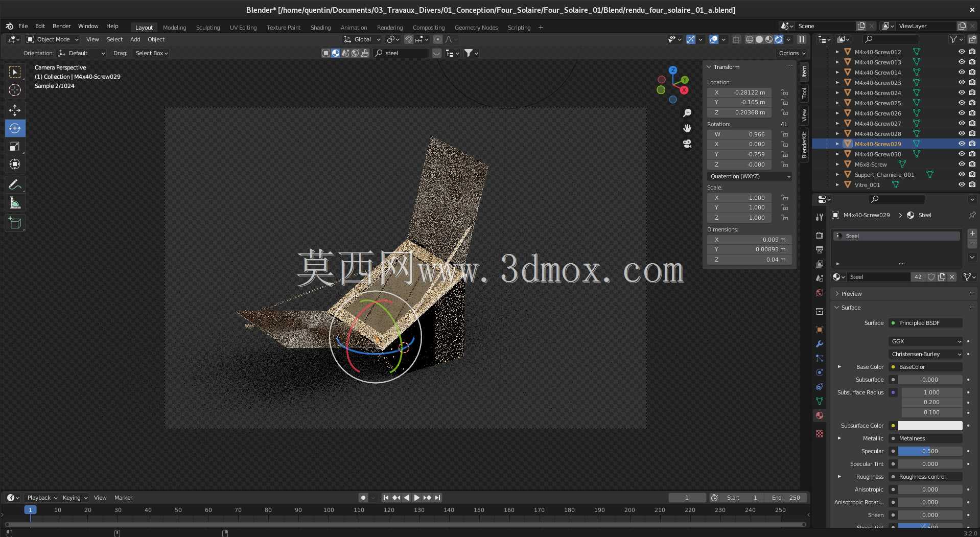Click the Specular 0.500 slider
Viewport: 980px width, 537px height.
(930, 451)
